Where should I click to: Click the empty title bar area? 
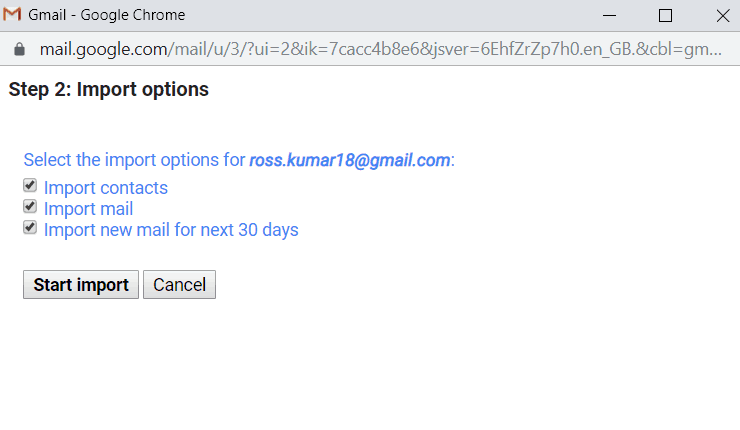(x=400, y=16)
